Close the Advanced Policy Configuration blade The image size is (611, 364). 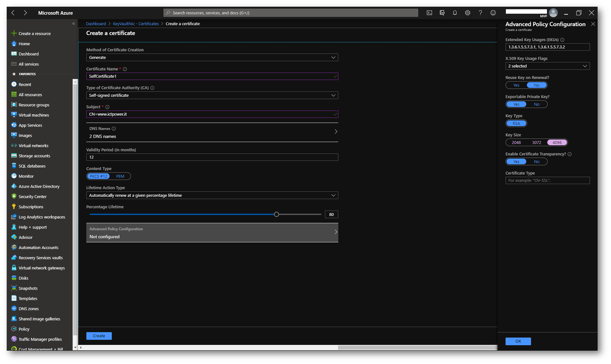coord(593,24)
